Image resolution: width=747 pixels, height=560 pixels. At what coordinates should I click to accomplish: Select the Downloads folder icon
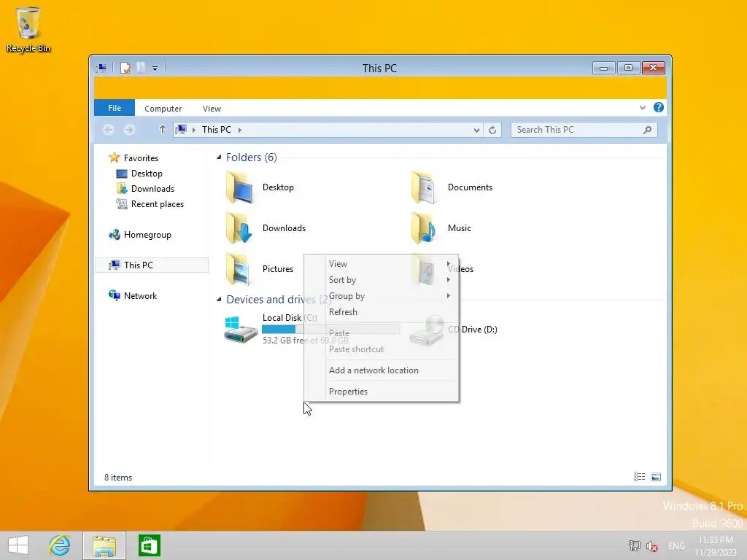coord(239,228)
